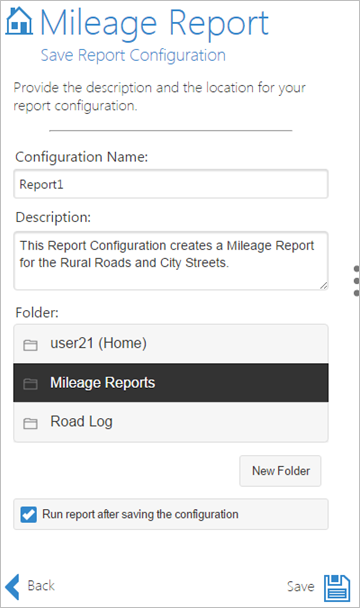Click the Back text link

click(41, 586)
